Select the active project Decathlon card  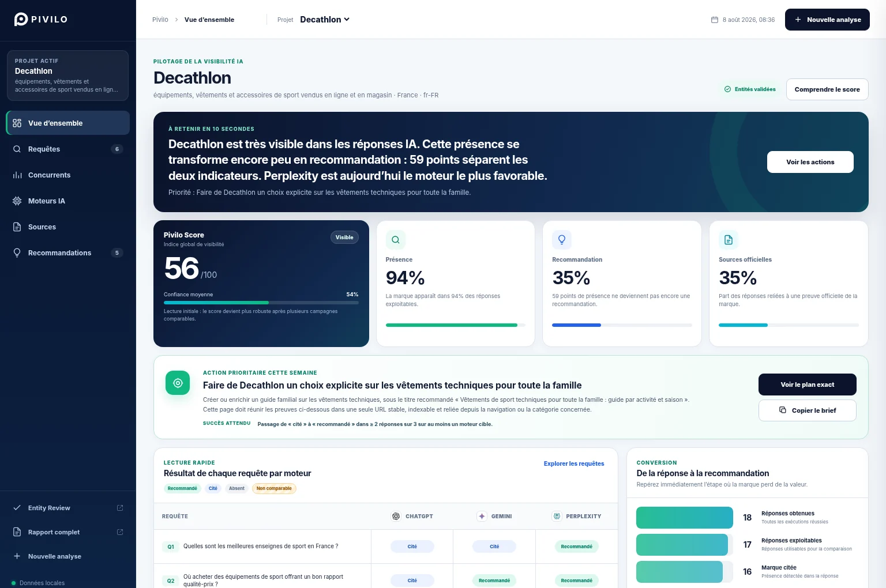tap(67, 76)
